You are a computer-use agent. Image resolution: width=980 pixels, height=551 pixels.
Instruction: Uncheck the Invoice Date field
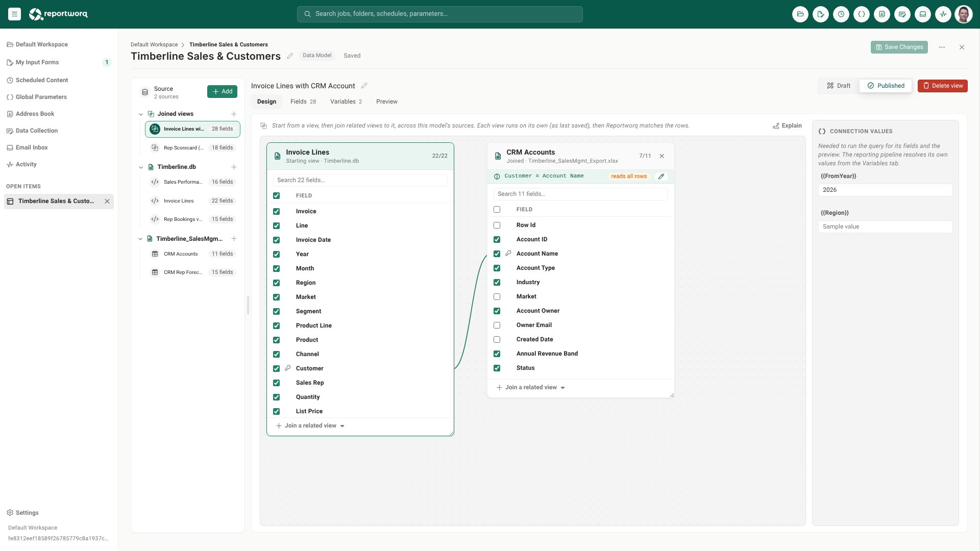tap(276, 240)
